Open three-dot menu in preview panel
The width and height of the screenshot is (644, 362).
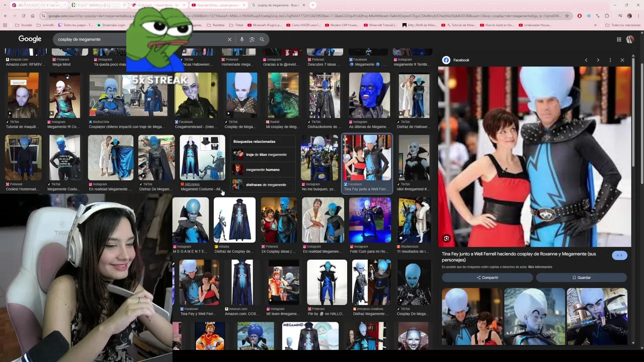pos(610,60)
